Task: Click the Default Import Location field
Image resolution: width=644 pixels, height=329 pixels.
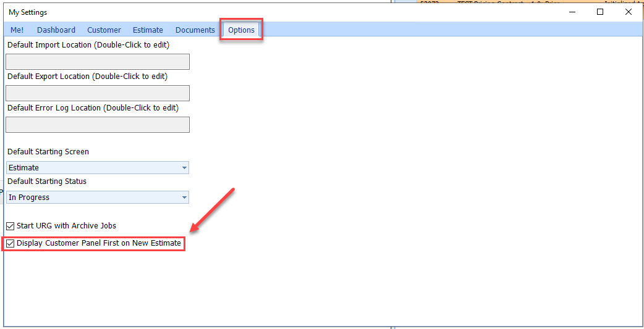Action: coord(98,62)
